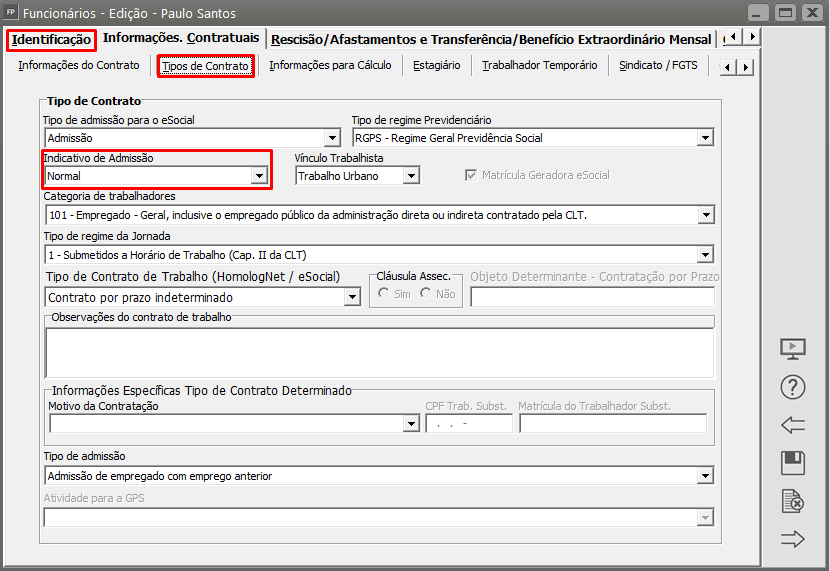This screenshot has height=571, width=830.
Task: Open Atividade para a GPS dropdown
Action: (x=705, y=518)
